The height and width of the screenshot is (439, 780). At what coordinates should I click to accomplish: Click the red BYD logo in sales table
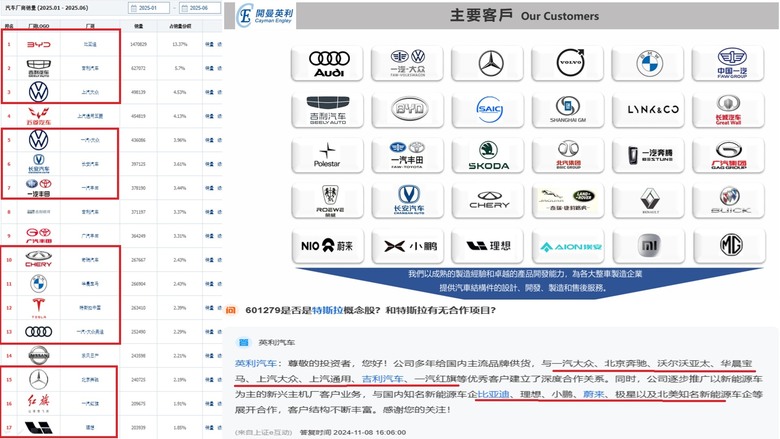38,44
